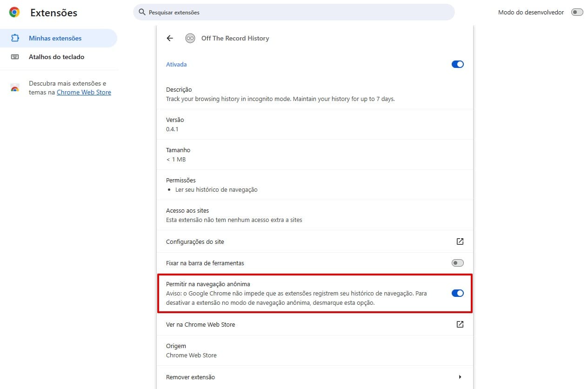
Task: Click the Remover extensão label
Action: tap(190, 377)
